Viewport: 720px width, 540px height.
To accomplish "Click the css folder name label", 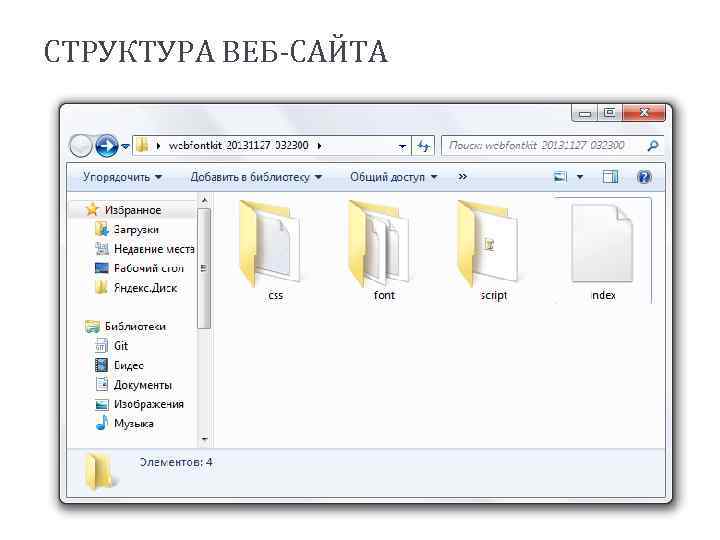I will click(x=275, y=295).
